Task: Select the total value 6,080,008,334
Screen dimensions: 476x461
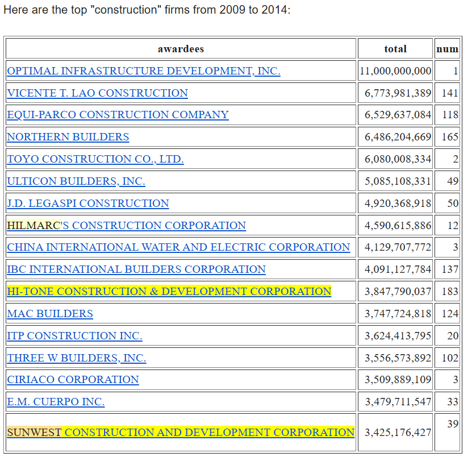Action: coord(398,160)
